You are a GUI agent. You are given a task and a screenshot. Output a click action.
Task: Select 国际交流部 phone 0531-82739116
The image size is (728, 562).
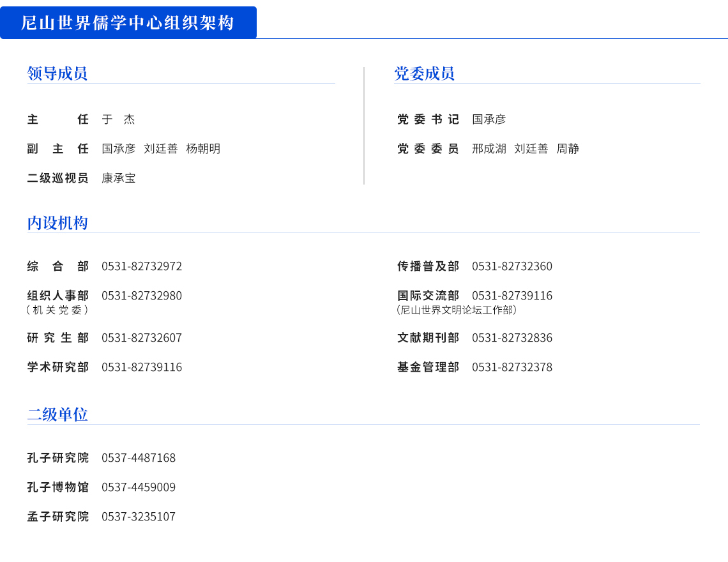click(512, 296)
